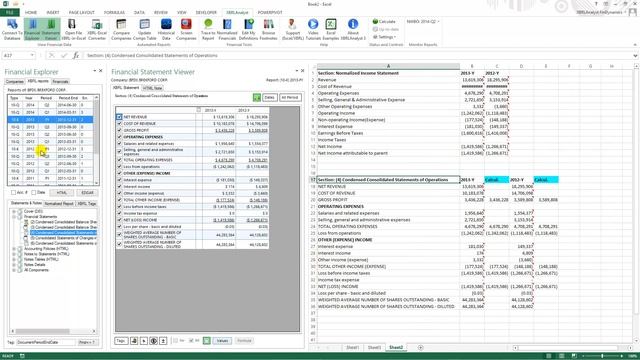This screenshot has width=640, height=360.
Task: Select the 10-K 2012 FY report row
Action: [50, 149]
